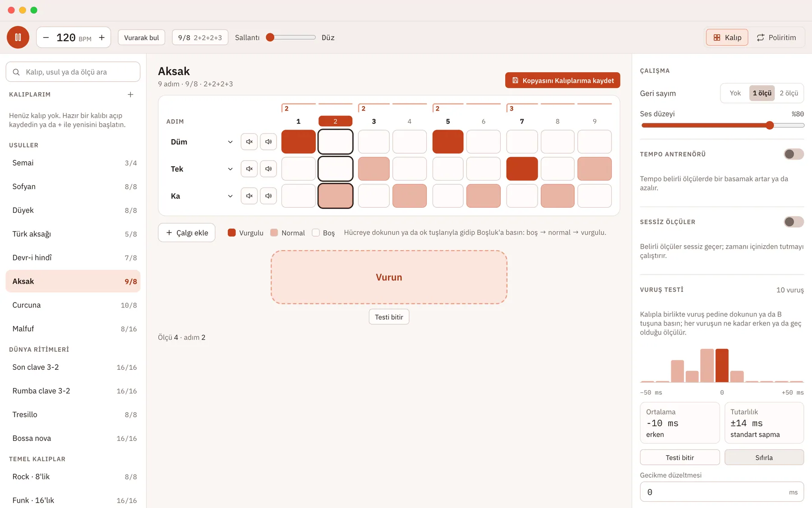Switch to the Poliritim tab
This screenshot has height=508, width=812.
click(776, 37)
